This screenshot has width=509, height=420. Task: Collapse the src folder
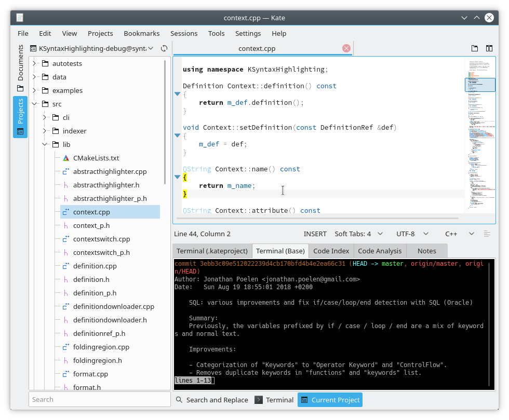coord(34,104)
